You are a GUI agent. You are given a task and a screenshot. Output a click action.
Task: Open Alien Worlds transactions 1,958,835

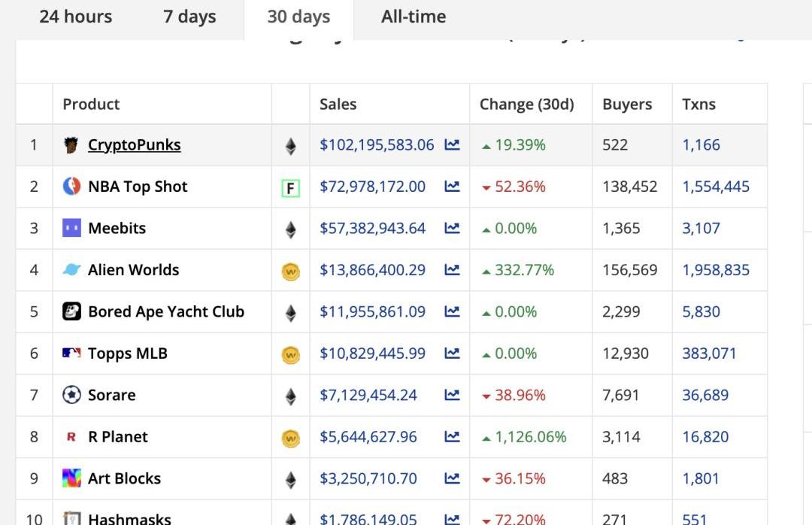point(716,269)
